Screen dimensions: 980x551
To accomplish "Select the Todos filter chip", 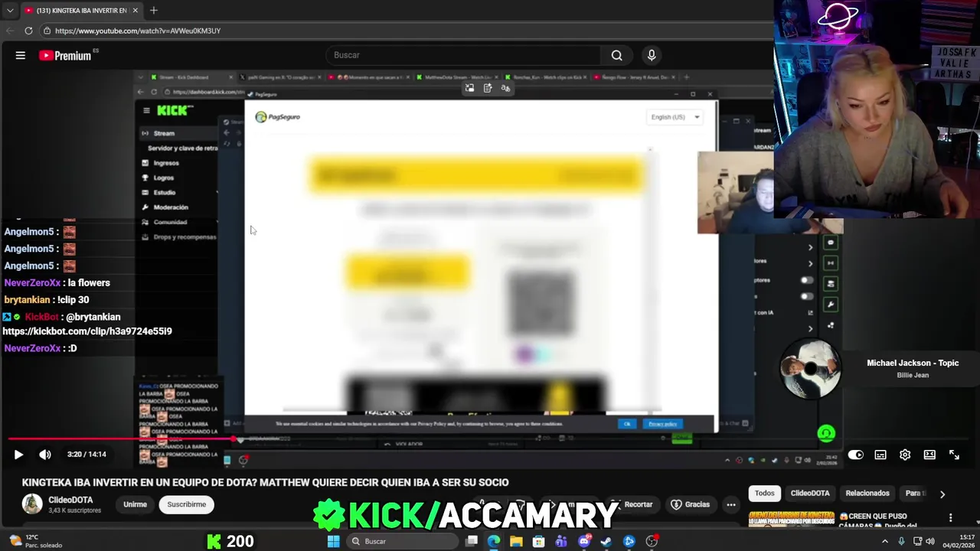I will coord(764,494).
